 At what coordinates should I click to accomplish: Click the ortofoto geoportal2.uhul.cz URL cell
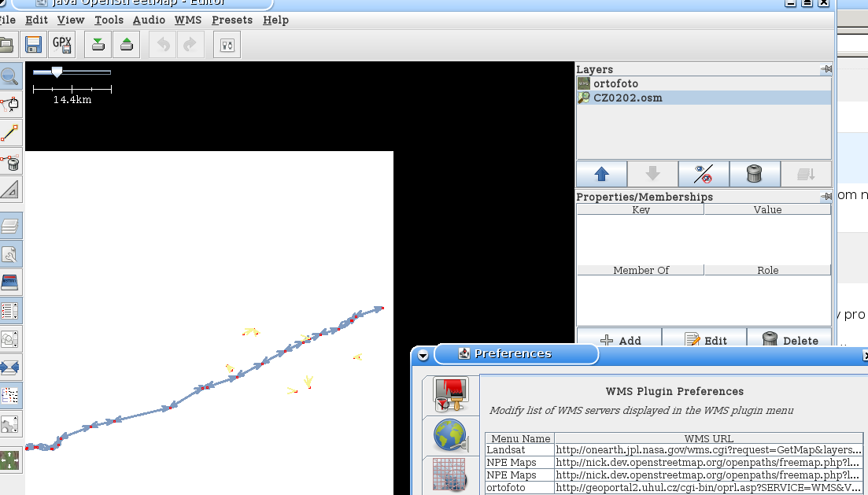[708, 488]
